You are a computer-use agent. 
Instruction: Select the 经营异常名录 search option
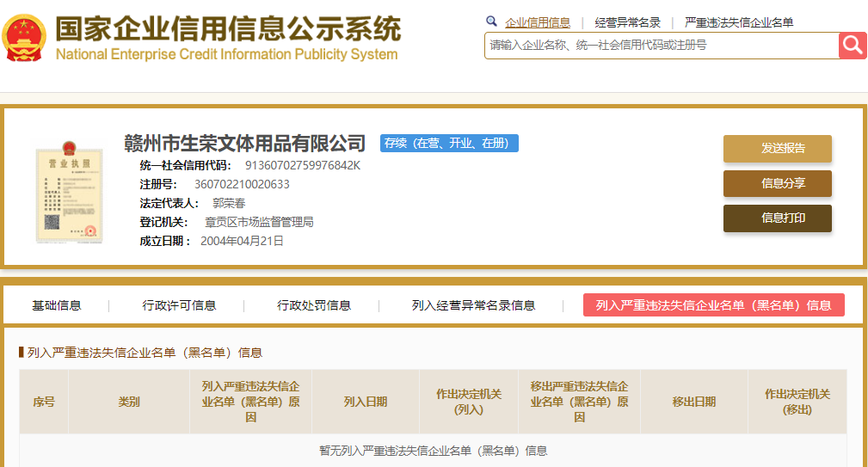pos(628,22)
